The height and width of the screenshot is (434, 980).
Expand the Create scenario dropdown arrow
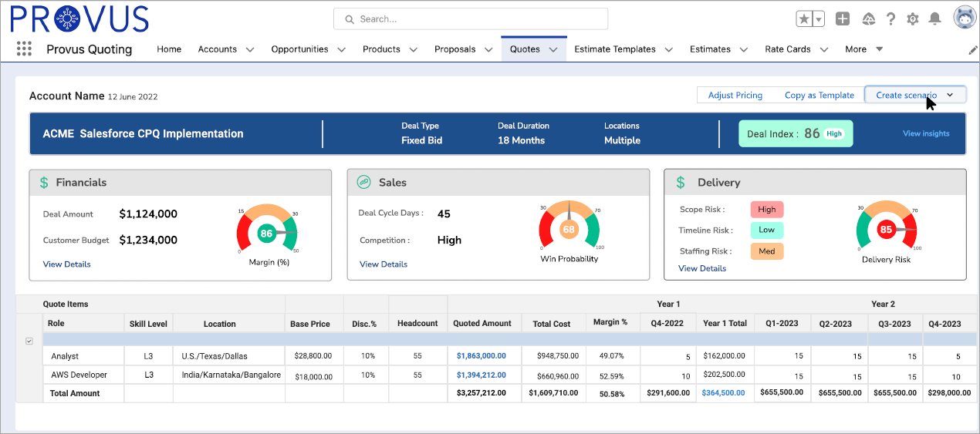[950, 95]
